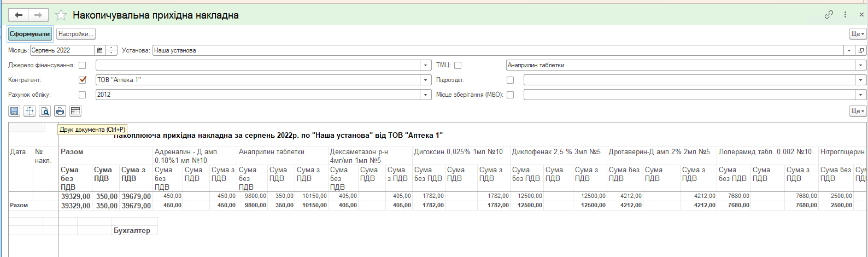Open calendar picker for Місяць field
868x257 pixels.
pos(99,50)
